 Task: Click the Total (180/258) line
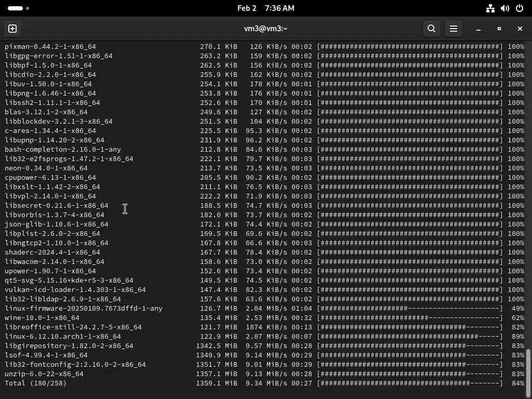click(36, 383)
